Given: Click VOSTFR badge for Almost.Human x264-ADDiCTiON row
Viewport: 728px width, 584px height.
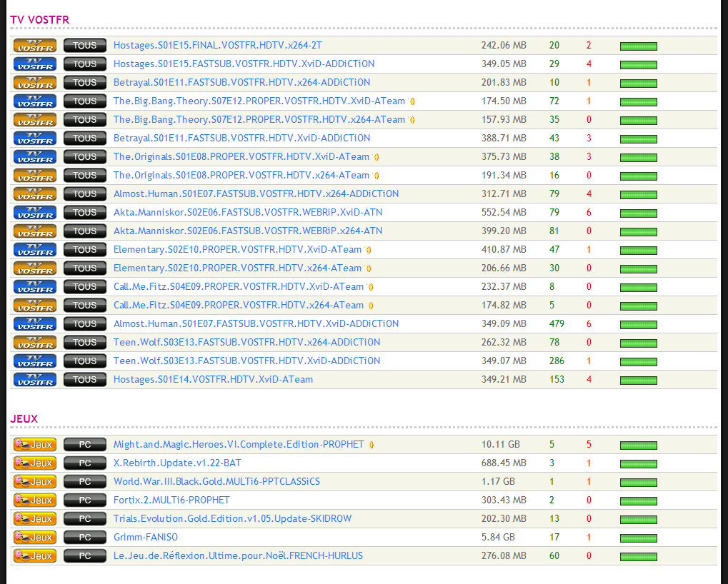Looking at the screenshot, I should click(x=35, y=194).
